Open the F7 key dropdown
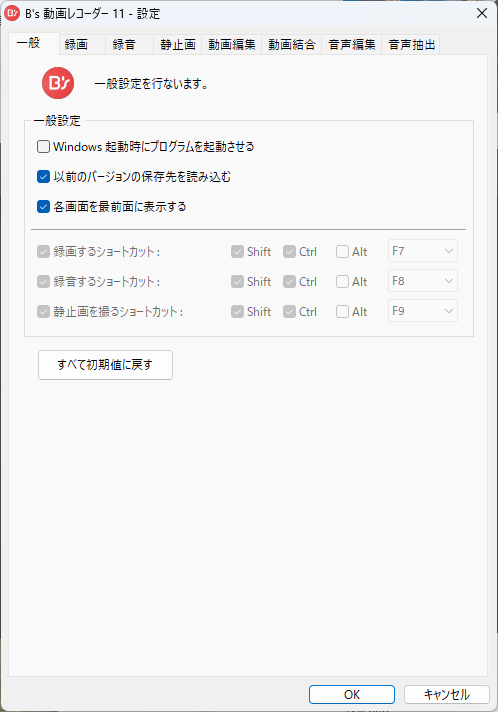The image size is (498, 712). [x=423, y=251]
